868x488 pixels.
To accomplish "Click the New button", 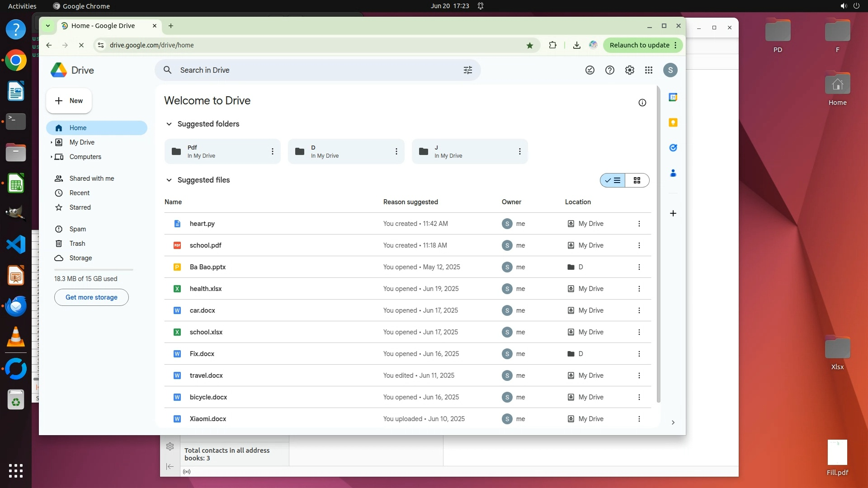I will [x=69, y=101].
